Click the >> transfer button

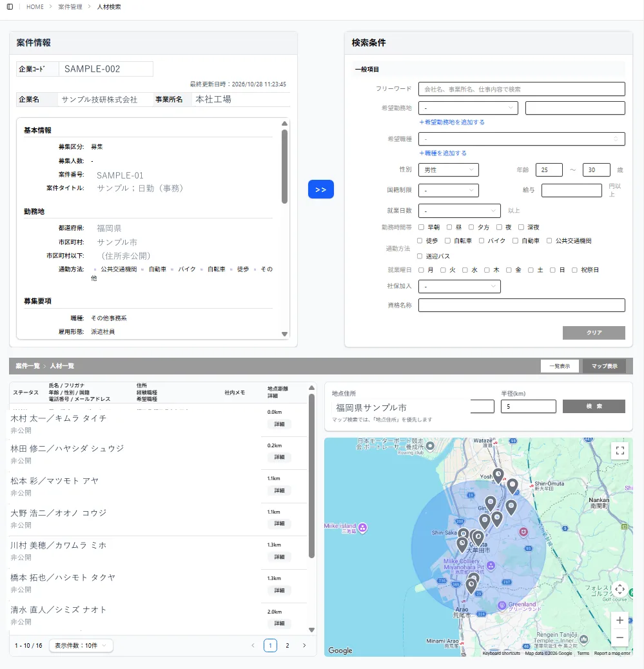pyautogui.click(x=321, y=189)
